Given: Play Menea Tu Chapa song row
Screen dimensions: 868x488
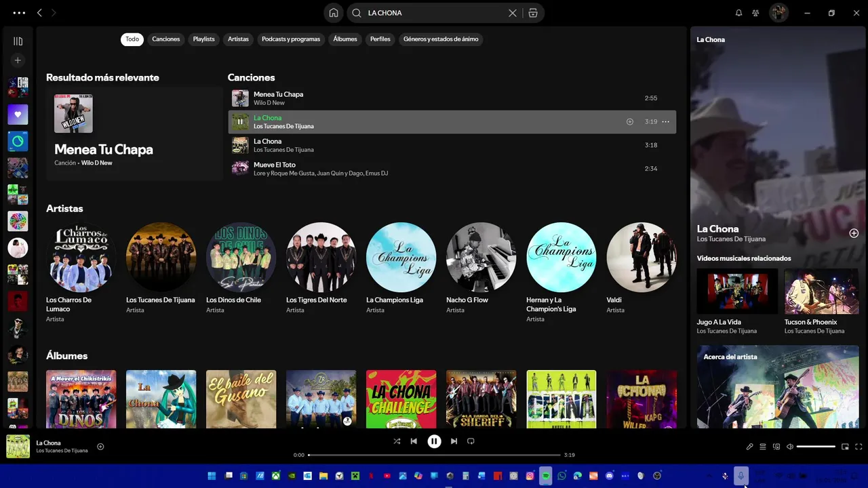Looking at the screenshot, I should [452, 98].
